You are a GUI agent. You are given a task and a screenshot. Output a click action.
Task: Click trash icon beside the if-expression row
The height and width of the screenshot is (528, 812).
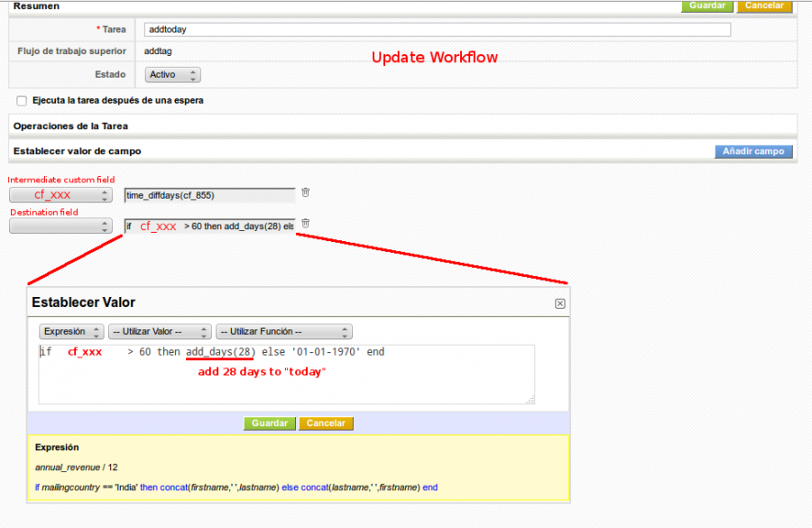pyautogui.click(x=305, y=223)
